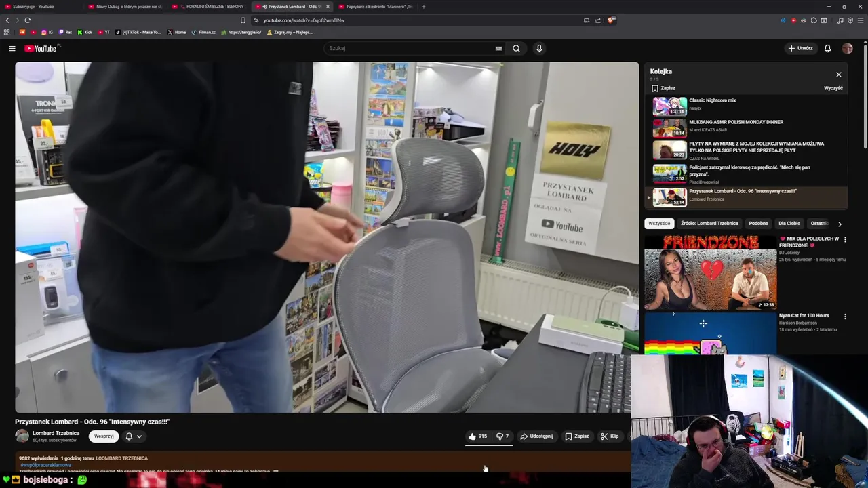Image resolution: width=868 pixels, height=488 pixels.
Task: Bookmark this page via address bar icon
Action: 243,20
